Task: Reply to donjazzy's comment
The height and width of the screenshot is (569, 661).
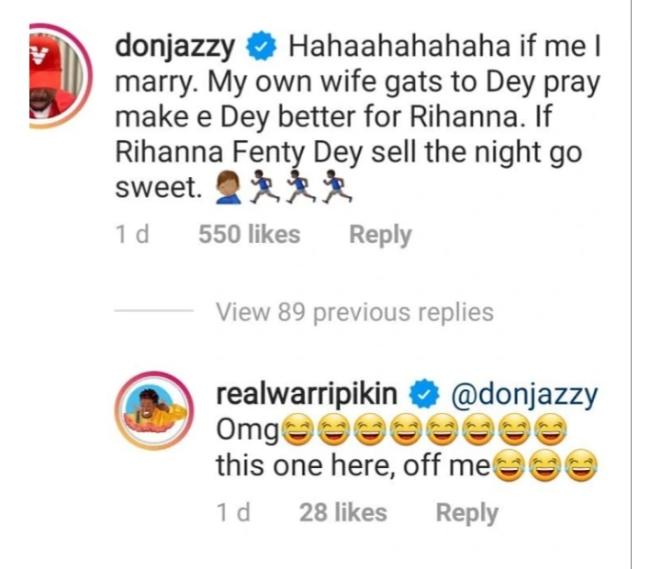Action: [x=380, y=235]
